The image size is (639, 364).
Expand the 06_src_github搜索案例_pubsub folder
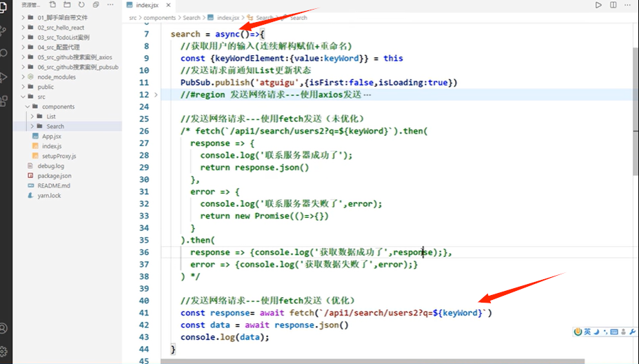tap(78, 67)
